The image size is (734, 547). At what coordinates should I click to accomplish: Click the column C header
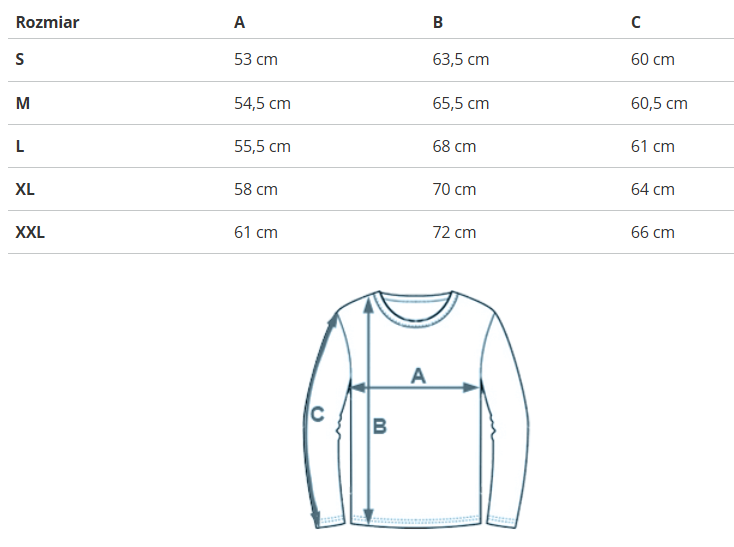coord(636,22)
